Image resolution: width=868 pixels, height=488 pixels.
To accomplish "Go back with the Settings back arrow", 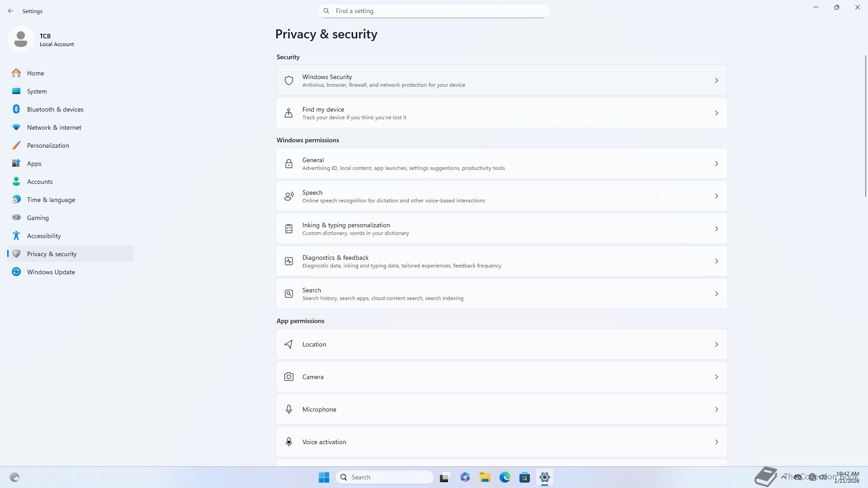I will 11,11.
